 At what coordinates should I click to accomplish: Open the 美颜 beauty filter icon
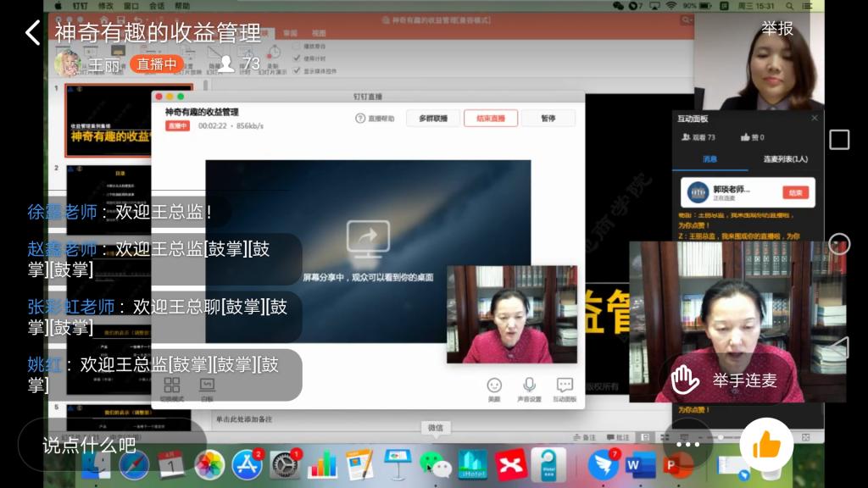(x=494, y=390)
